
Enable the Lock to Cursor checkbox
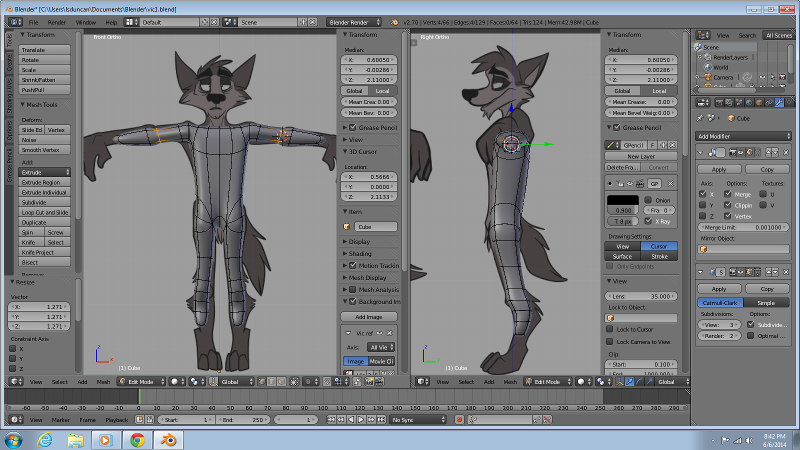click(610, 329)
